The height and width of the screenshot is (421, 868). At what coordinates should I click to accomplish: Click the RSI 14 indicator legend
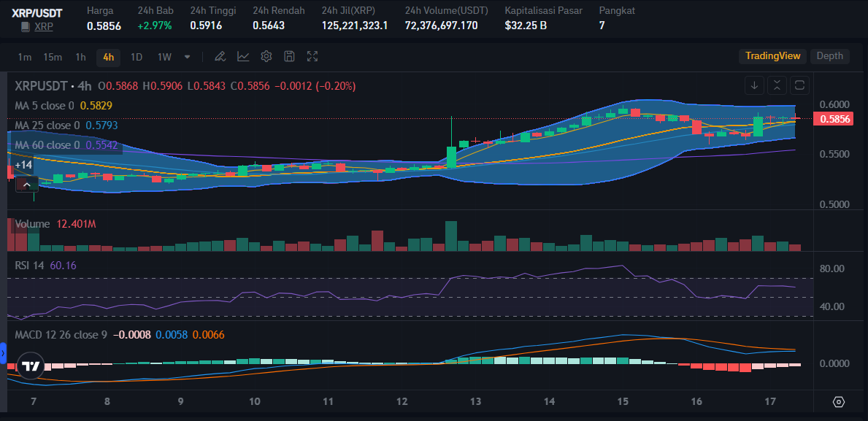click(x=29, y=266)
